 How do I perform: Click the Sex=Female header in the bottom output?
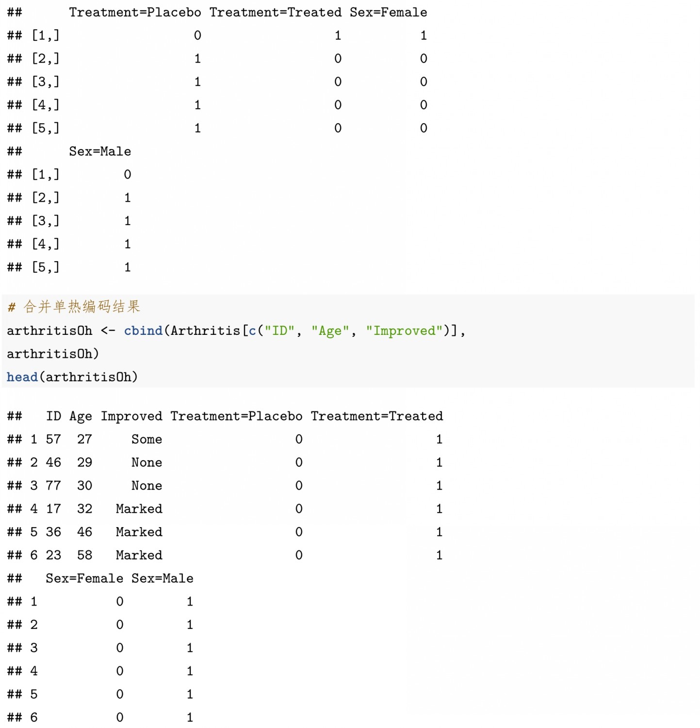point(84,579)
